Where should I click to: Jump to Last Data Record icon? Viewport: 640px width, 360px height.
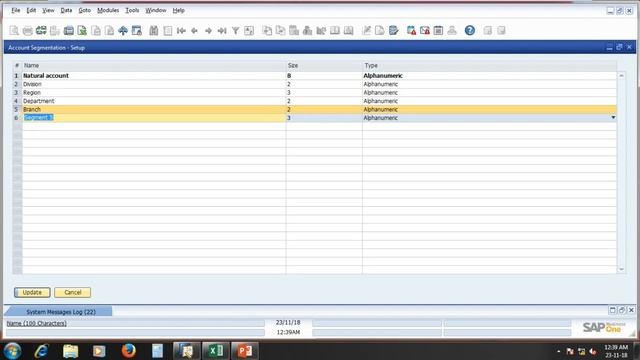[x=222, y=31]
